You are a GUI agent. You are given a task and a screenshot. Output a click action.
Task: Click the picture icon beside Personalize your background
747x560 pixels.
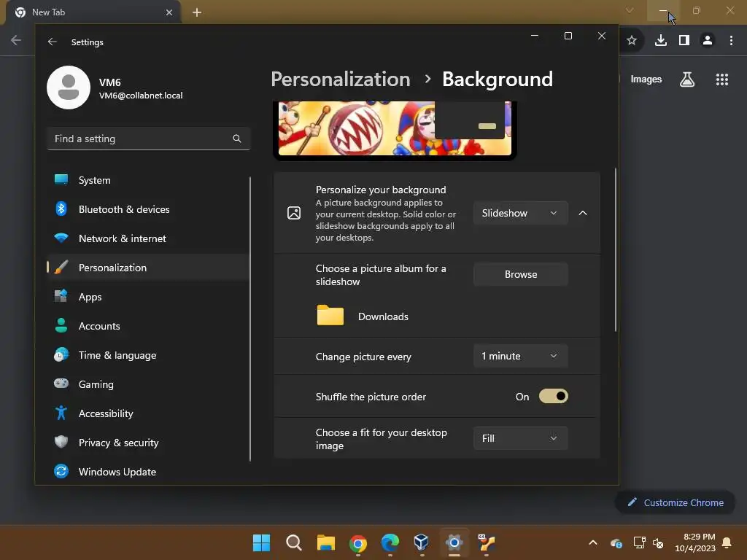pos(294,214)
